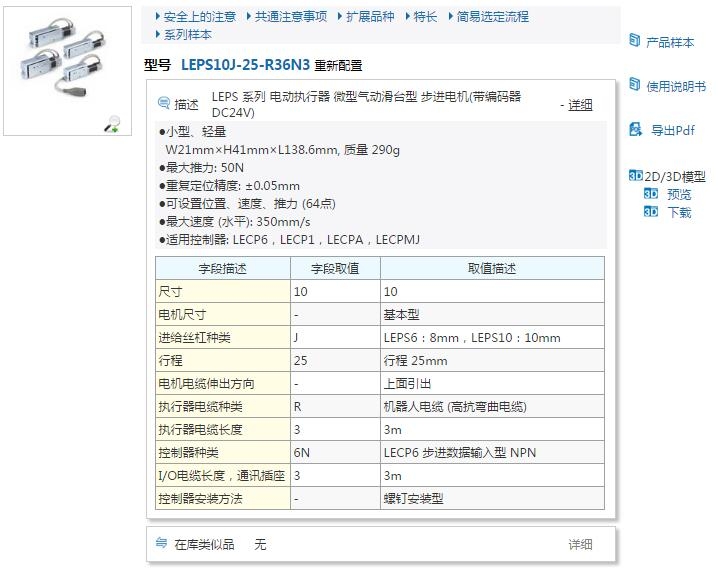718x577 pixels.
Task: Click the 3D icon next to 预览
Action: (651, 194)
